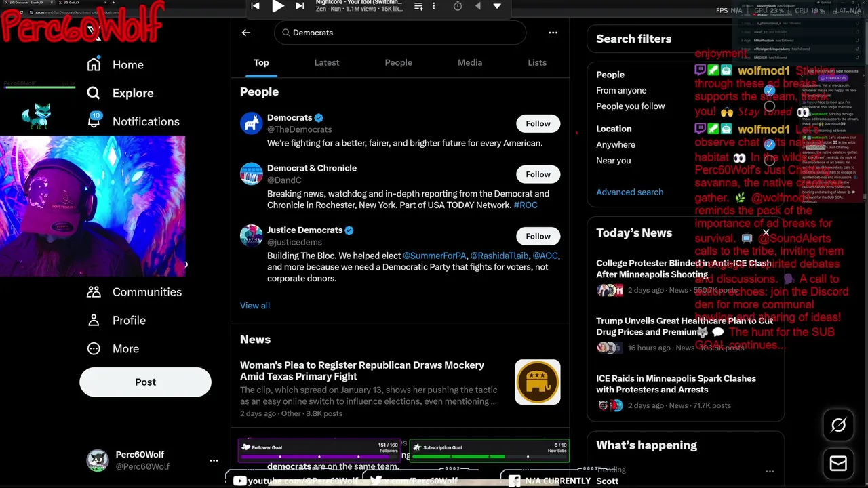This screenshot has width=868, height=488.
Task: Click the Democrats search input field
Action: click(x=400, y=33)
